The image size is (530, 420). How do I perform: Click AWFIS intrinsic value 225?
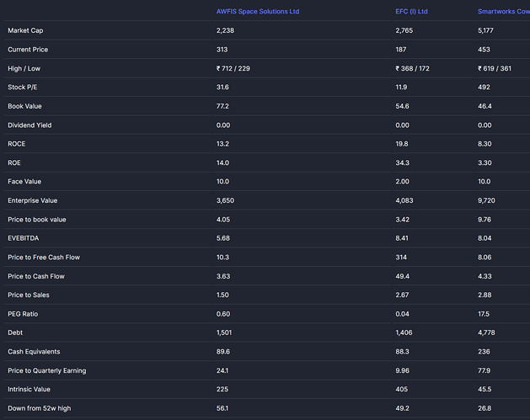click(x=222, y=389)
